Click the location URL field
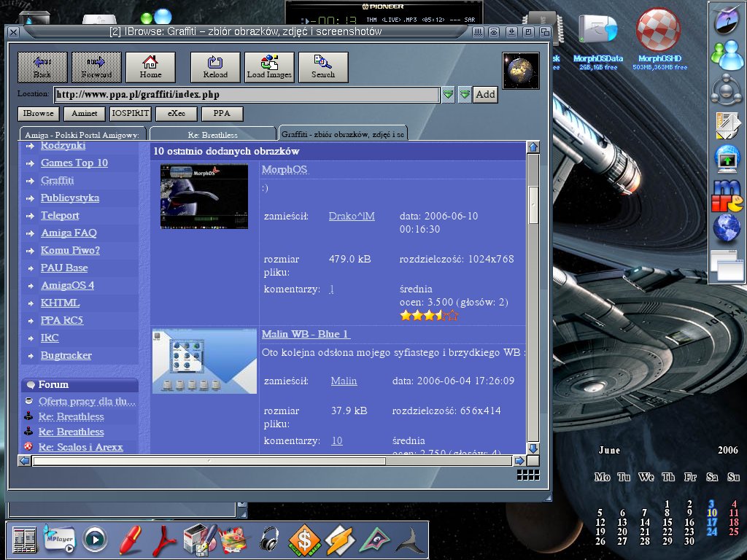Viewport: 747px width, 560px height. (247, 94)
